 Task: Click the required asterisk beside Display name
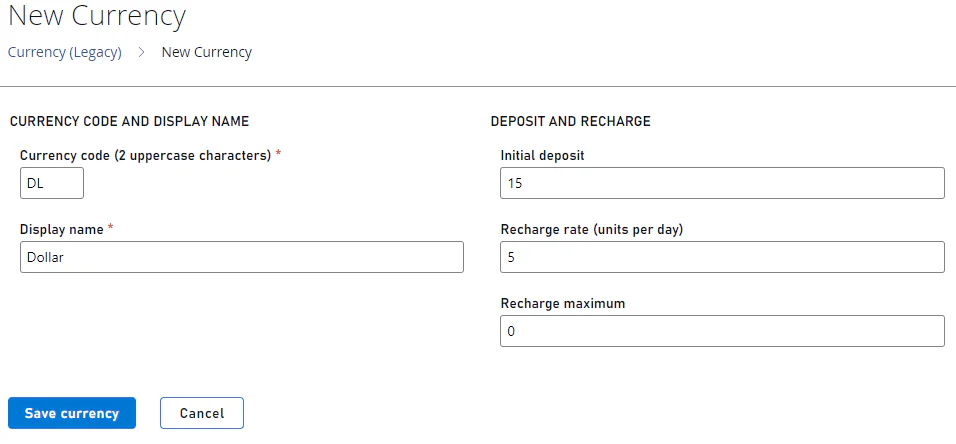coord(111,228)
